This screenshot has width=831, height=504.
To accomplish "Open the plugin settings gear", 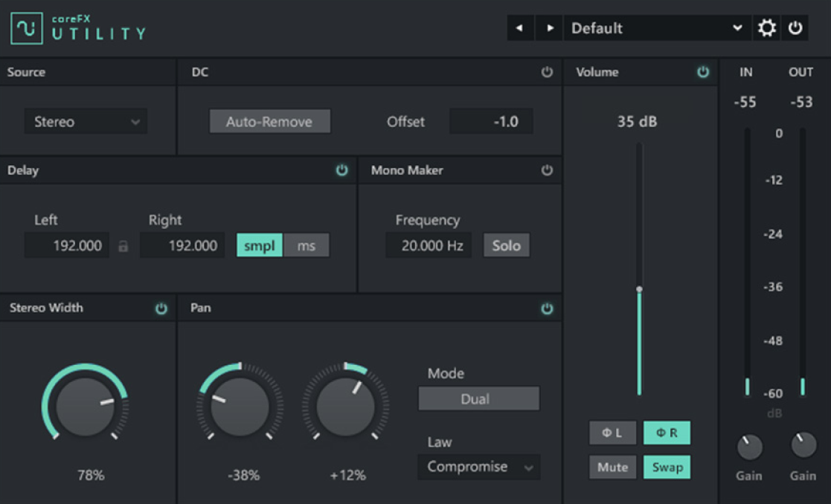I will pos(766,28).
